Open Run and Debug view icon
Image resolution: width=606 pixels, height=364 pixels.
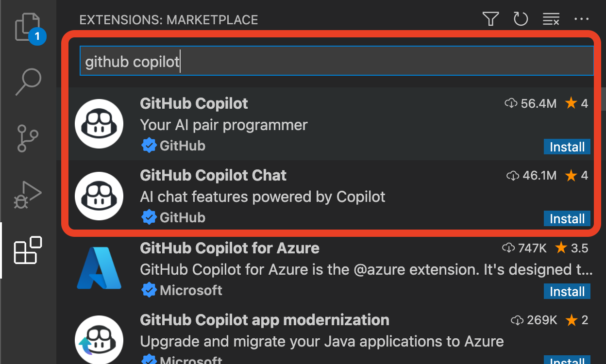[x=28, y=194]
